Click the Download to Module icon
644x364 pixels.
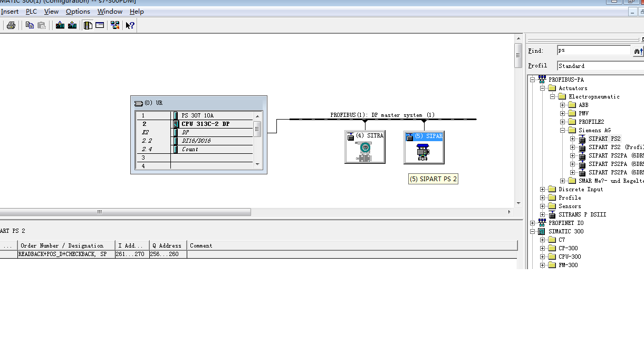[60, 25]
